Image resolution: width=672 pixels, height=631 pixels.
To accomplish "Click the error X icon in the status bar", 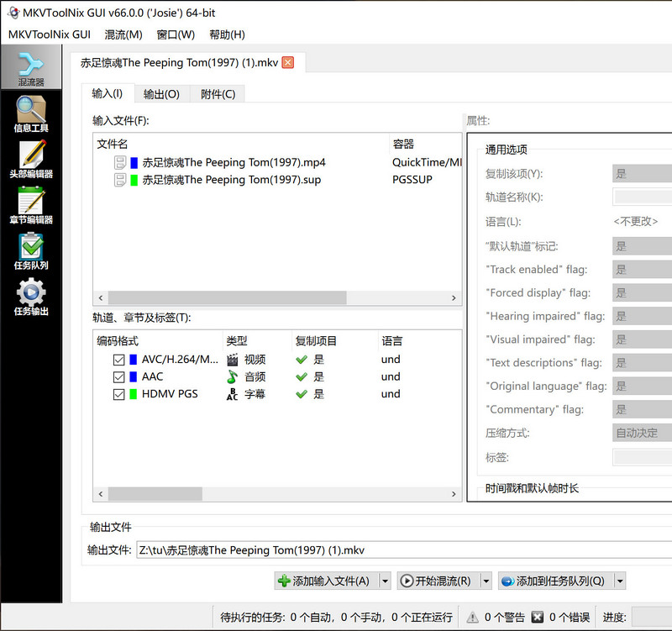I will coord(537,618).
